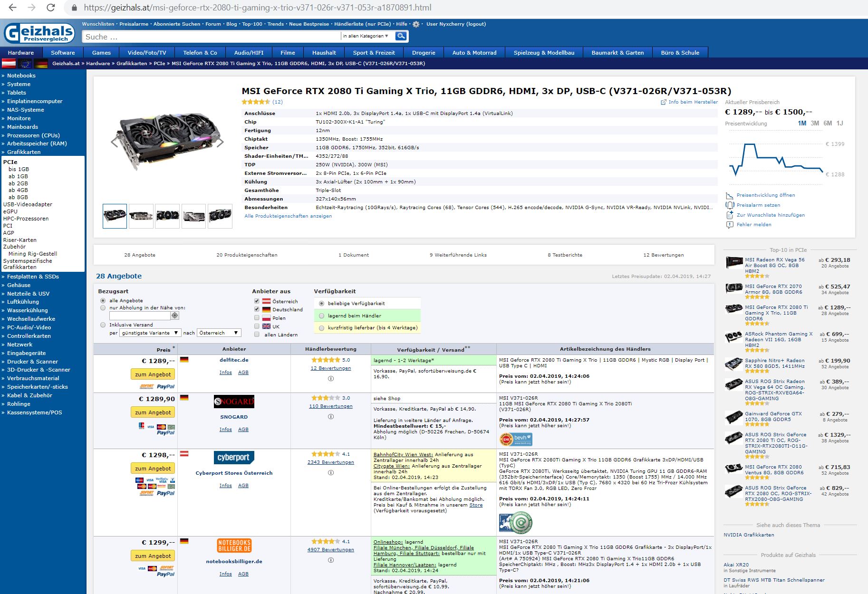The width and height of the screenshot is (868, 594).
Task: Click 'zum Angebot' for the € 1298 offer
Action: tap(153, 469)
